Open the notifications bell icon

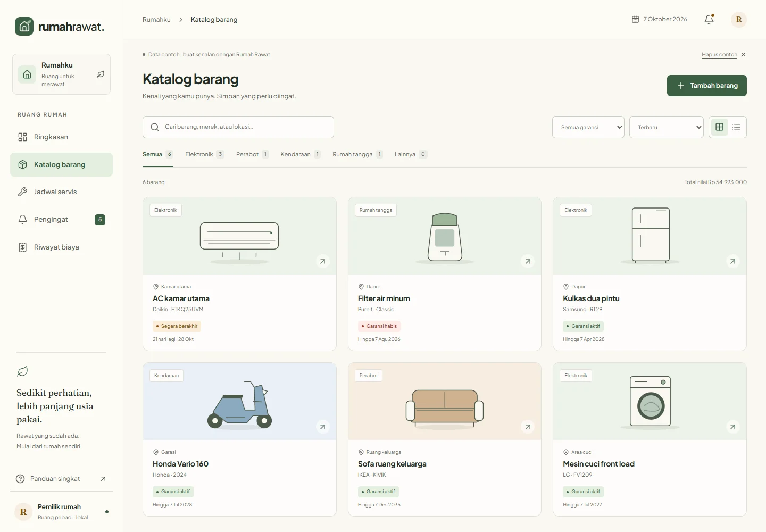tap(709, 20)
